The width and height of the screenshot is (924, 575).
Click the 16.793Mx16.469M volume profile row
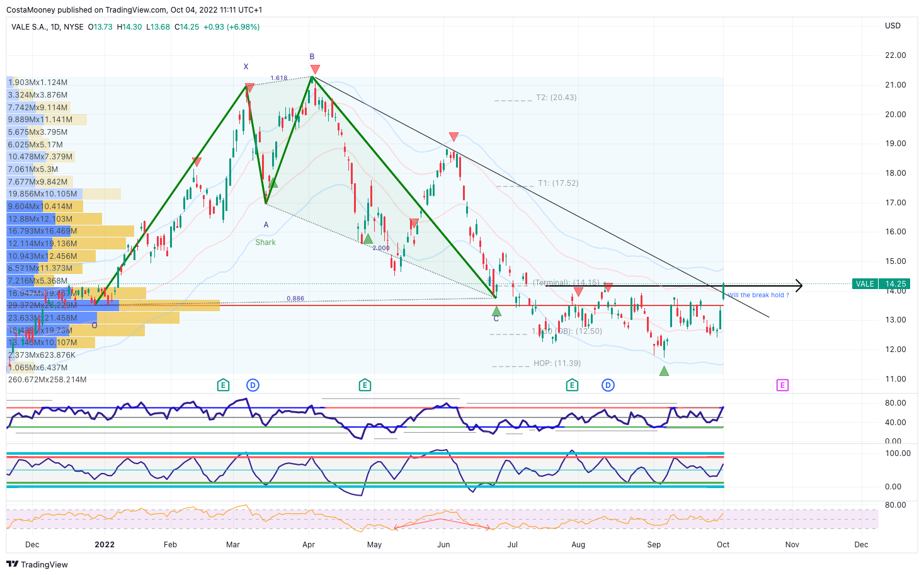coord(42,231)
